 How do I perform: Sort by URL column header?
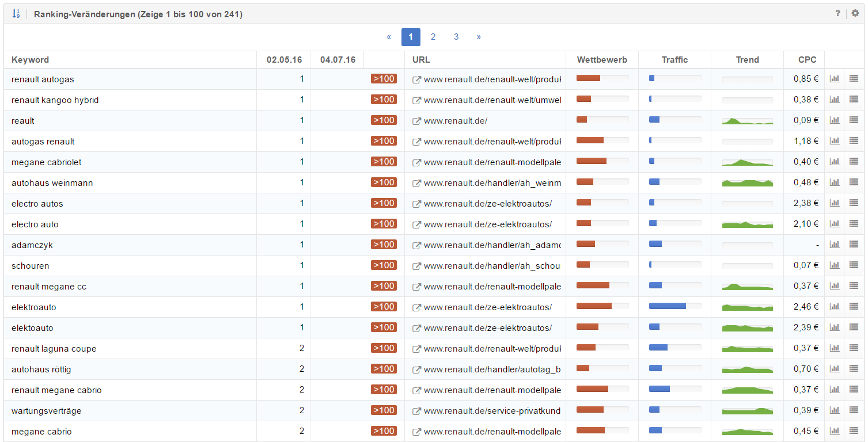pos(421,60)
